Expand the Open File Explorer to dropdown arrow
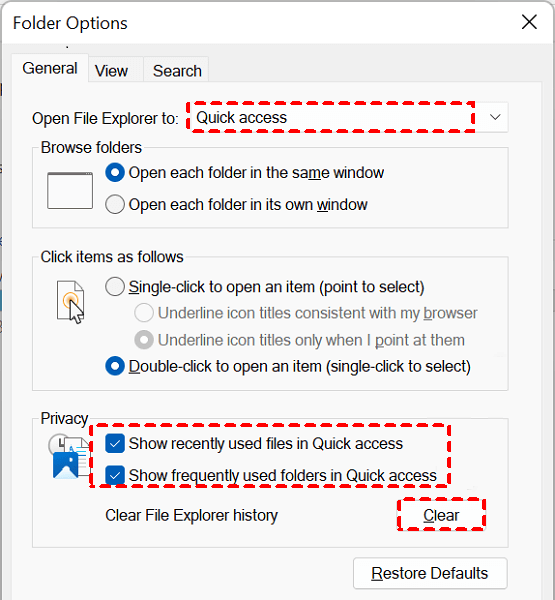Screen dimensions: 555x600 [495, 117]
